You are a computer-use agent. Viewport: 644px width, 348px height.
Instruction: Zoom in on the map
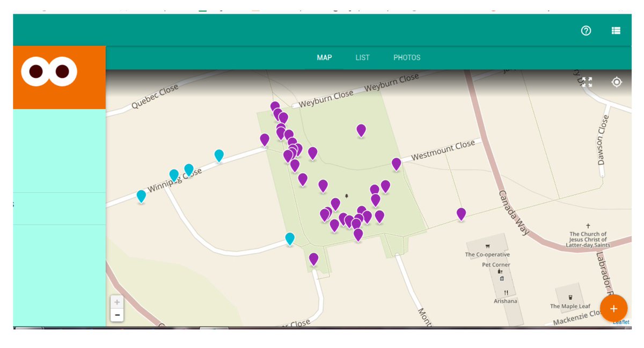tap(117, 302)
